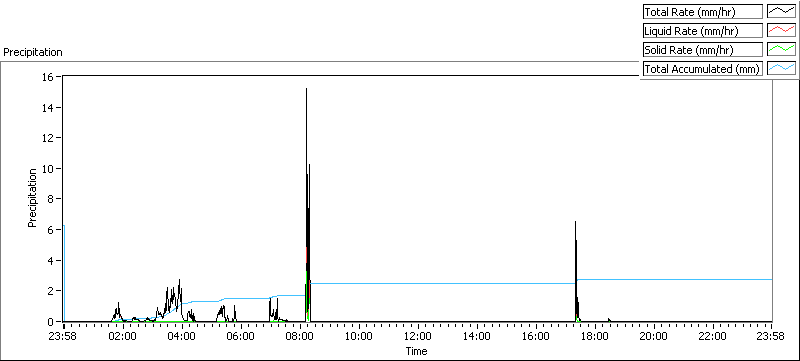
Task: Click the Total Accumulated (mm) legend label
Action: (x=703, y=69)
